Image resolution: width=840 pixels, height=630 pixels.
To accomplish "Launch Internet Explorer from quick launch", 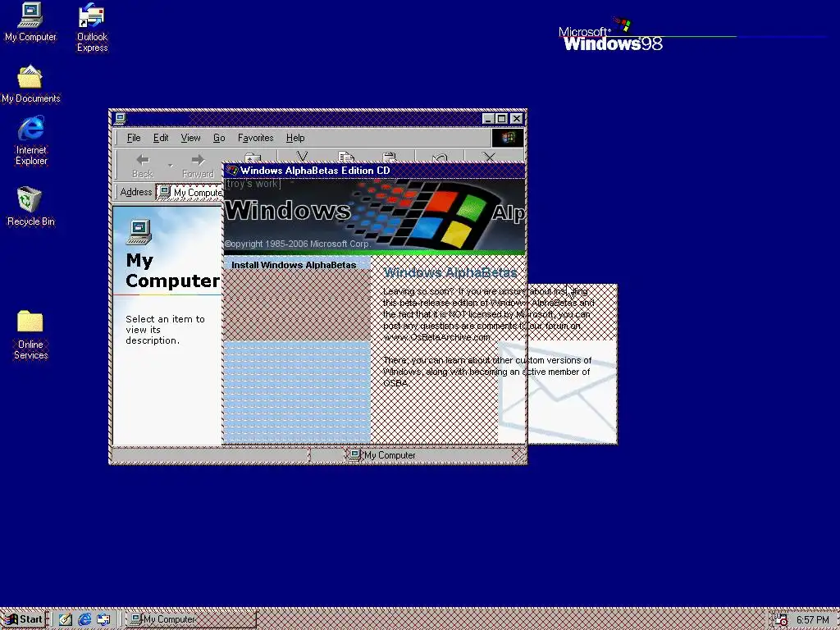I will pos(84,619).
